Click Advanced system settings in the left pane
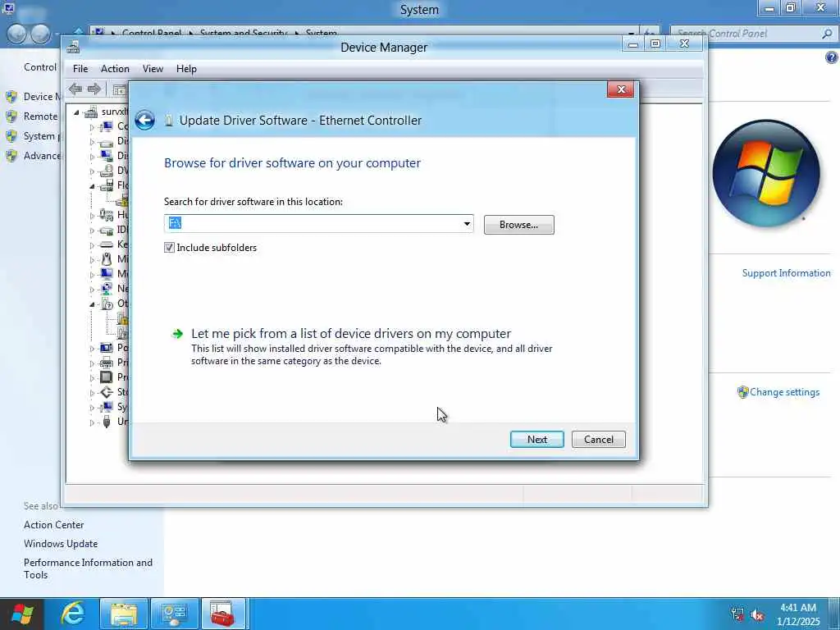The width and height of the screenshot is (840, 630). click(x=41, y=156)
